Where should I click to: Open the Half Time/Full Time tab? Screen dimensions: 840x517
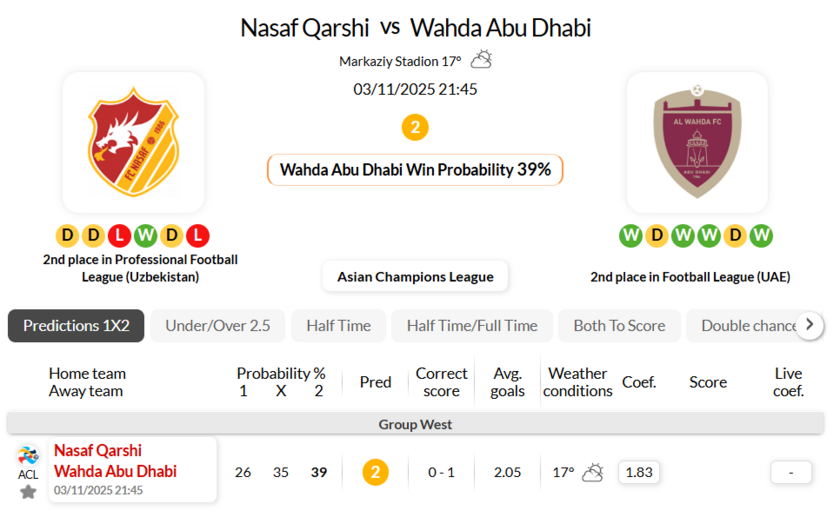(x=472, y=326)
